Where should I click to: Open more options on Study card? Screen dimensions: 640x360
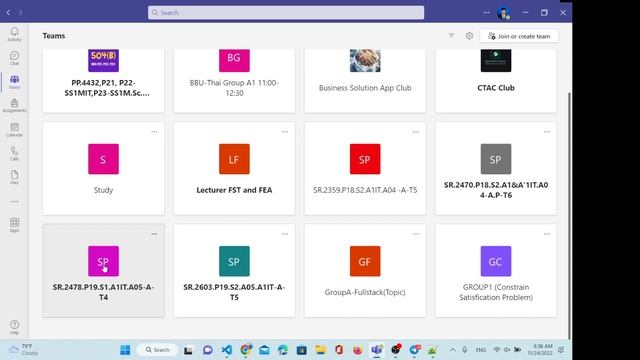[154, 132]
